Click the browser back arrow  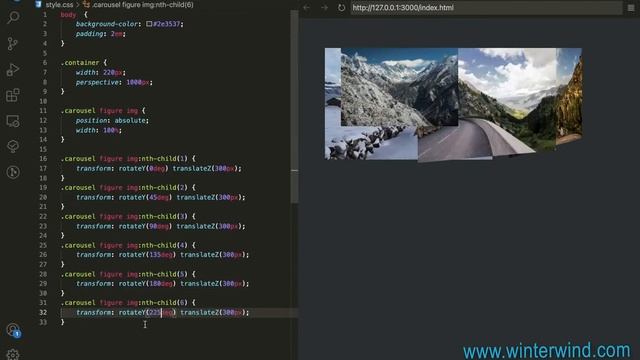point(307,8)
